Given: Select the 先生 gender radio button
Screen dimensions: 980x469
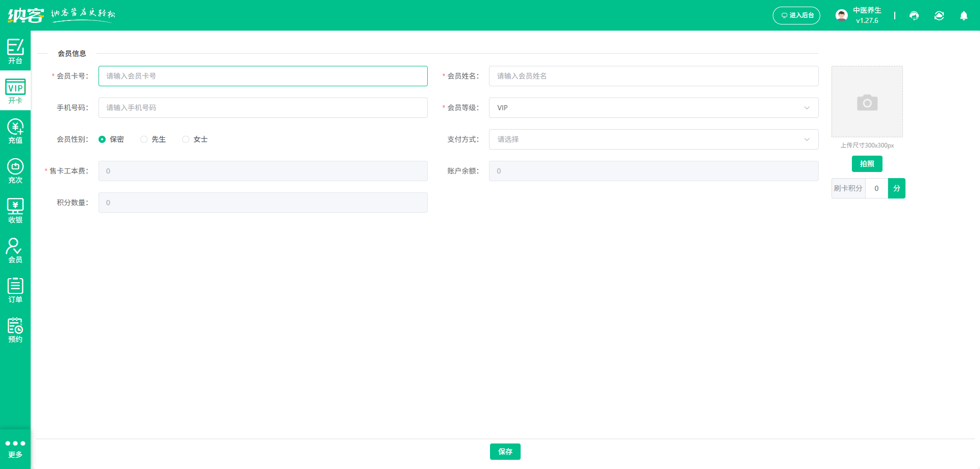Looking at the screenshot, I should [144, 139].
